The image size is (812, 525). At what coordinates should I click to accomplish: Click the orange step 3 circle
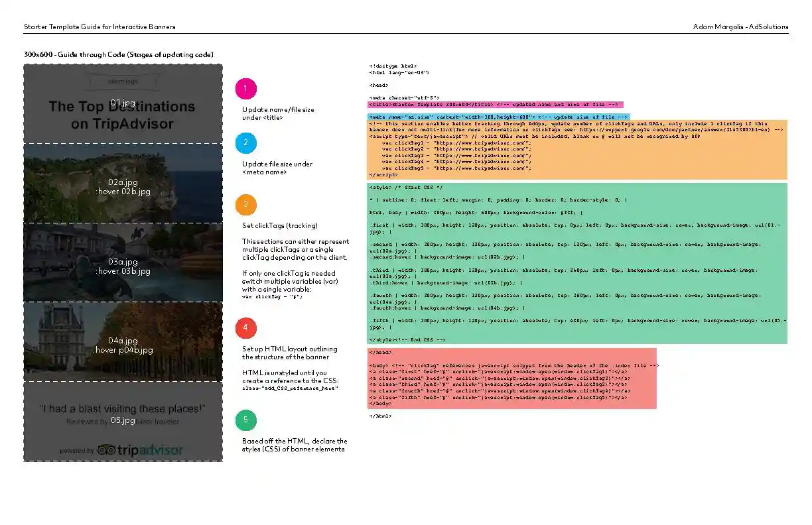pyautogui.click(x=246, y=205)
